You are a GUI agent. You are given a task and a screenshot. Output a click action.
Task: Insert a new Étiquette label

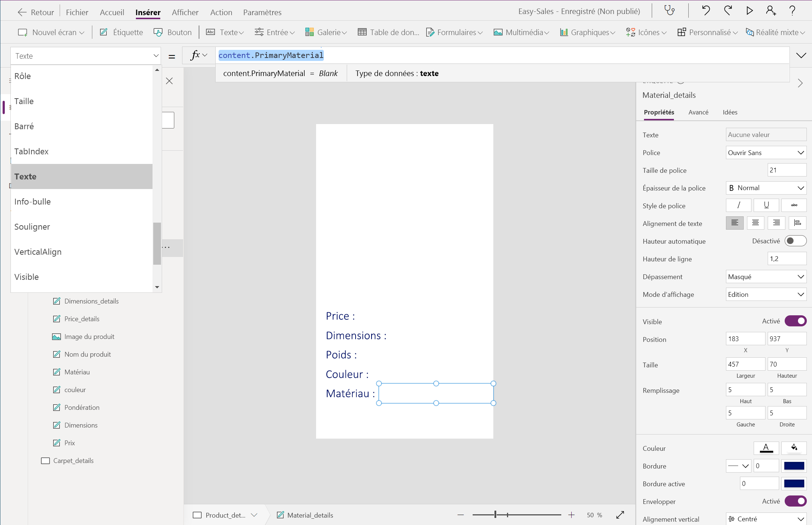point(121,32)
